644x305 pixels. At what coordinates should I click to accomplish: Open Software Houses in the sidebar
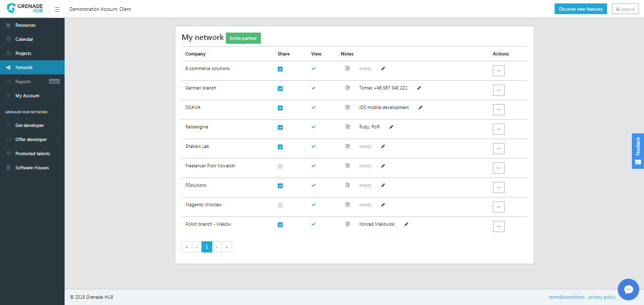pos(32,168)
